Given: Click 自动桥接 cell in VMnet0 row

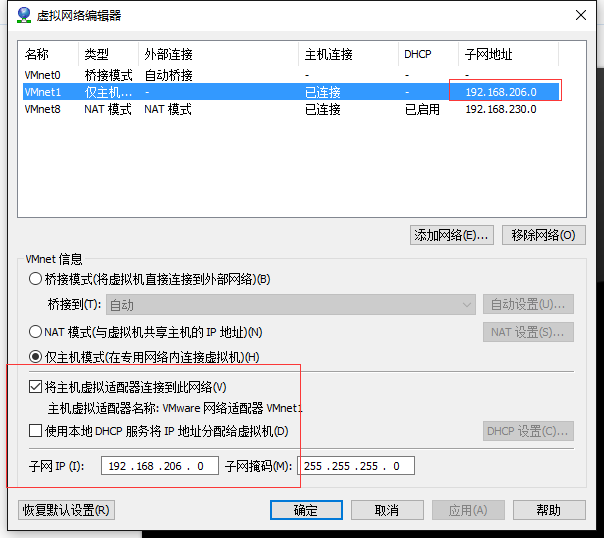Looking at the screenshot, I should 168,75.
